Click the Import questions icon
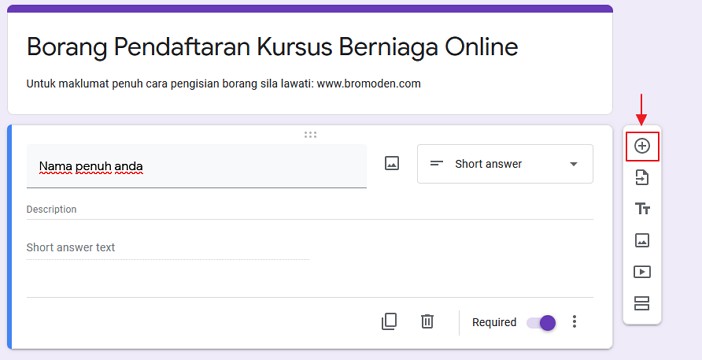Screen dimensions: 702x360 642,177
